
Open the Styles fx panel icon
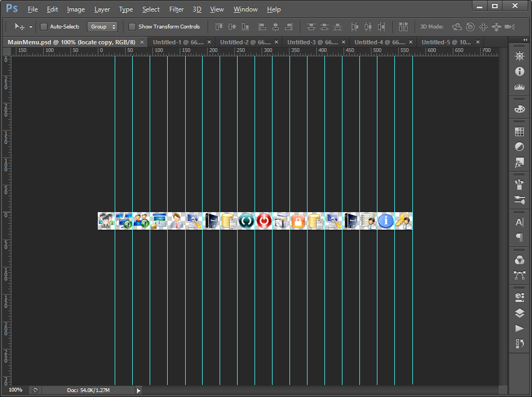click(519, 162)
